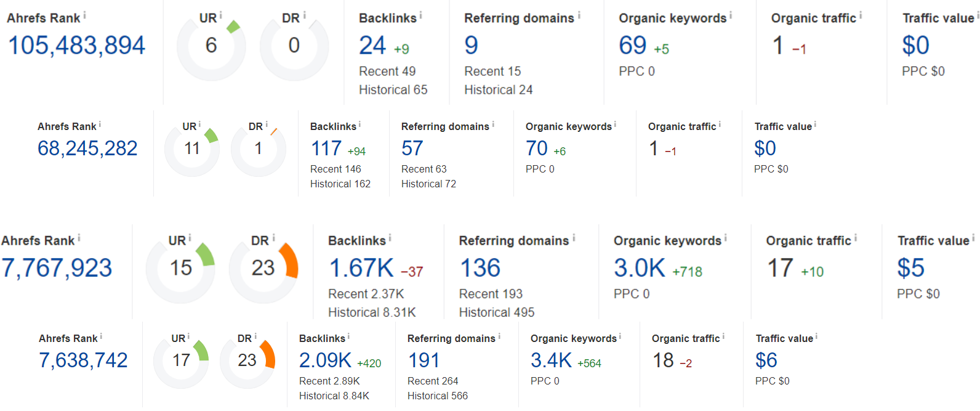Open the Ahrefs Rank value 105,483,894

tap(76, 45)
